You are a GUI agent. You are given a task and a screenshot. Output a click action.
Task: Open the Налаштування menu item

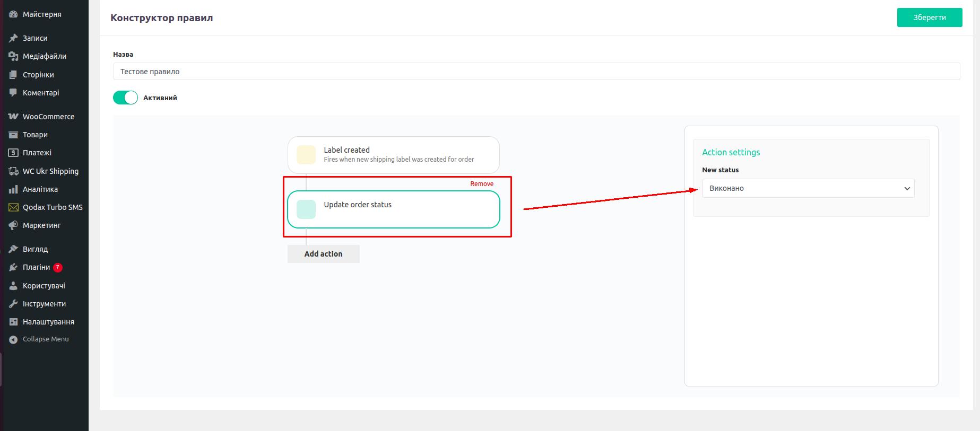point(48,322)
